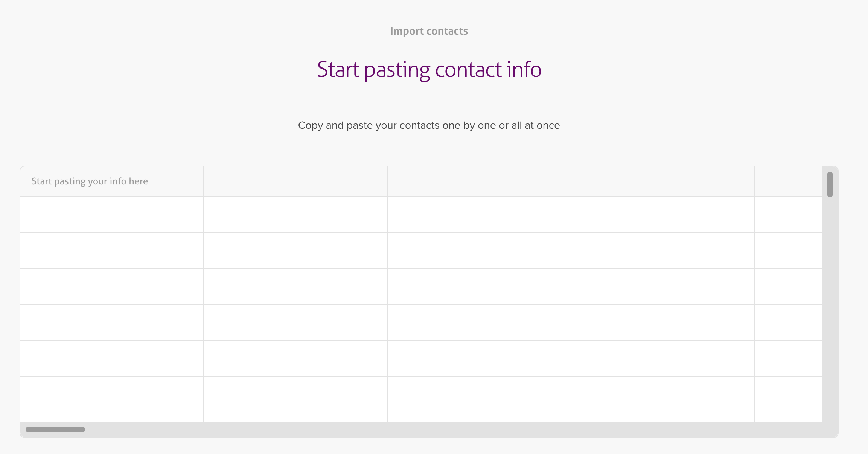
Task: Click sixth white row's first column cell
Action: pyautogui.click(x=112, y=395)
